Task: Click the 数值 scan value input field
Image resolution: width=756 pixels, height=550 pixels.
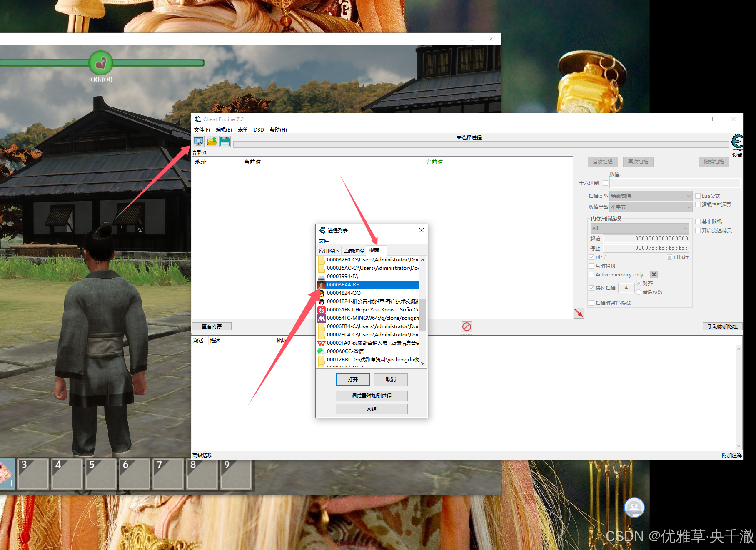Action: [675, 183]
